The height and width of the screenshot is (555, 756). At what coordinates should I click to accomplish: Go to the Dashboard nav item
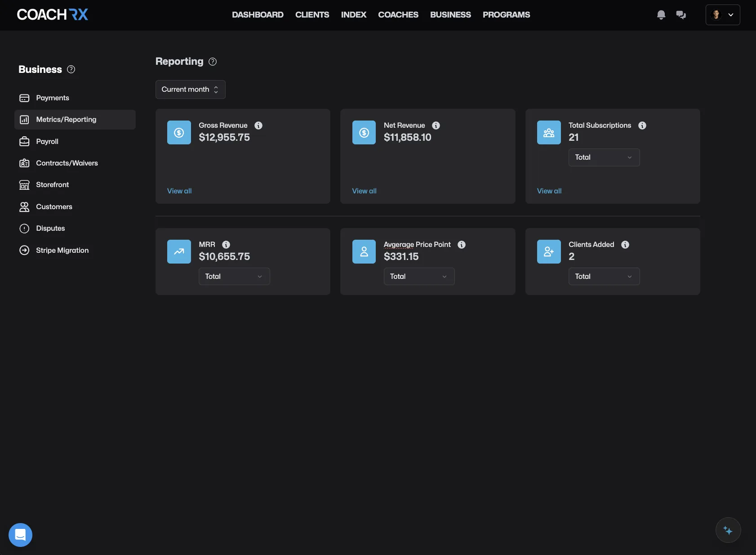258,15
